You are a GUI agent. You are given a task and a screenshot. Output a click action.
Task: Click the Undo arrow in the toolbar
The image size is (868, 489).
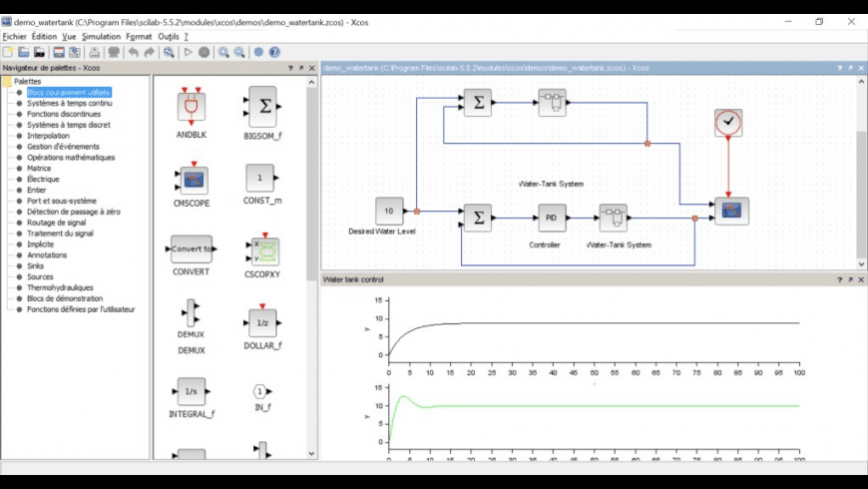[134, 52]
